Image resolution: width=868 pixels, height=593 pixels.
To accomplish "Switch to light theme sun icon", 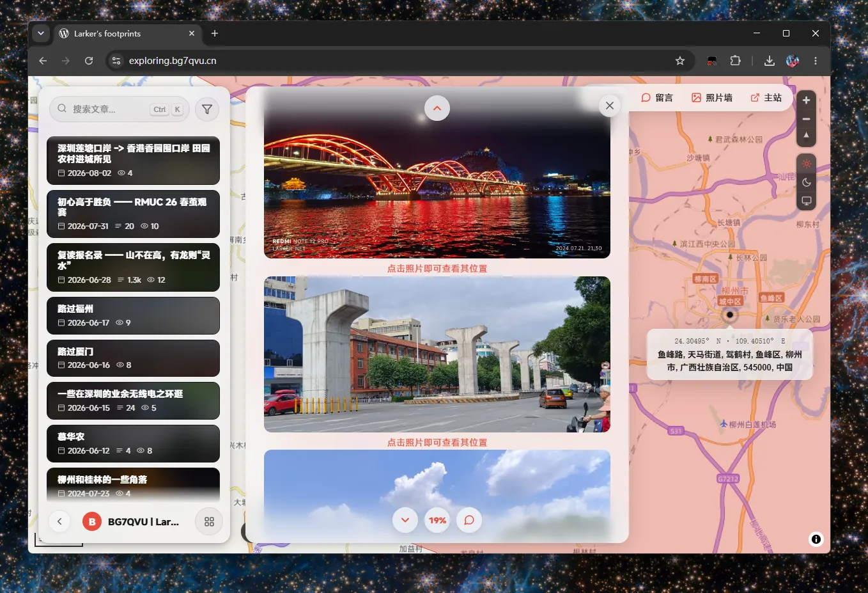I will tap(807, 164).
